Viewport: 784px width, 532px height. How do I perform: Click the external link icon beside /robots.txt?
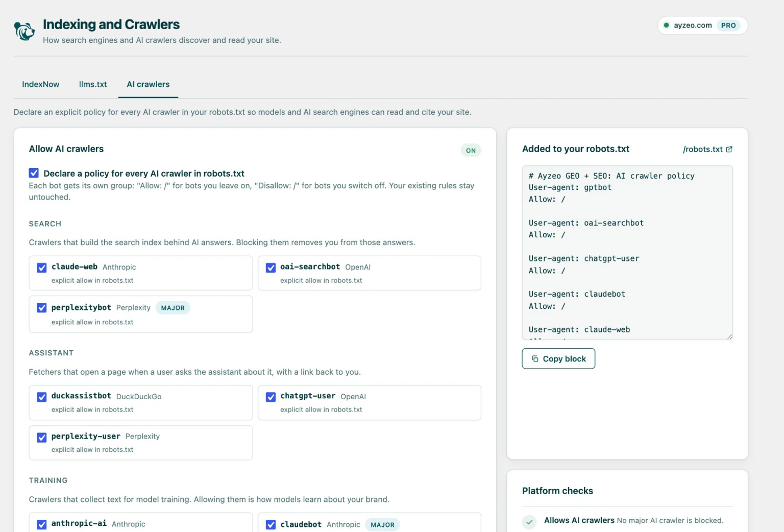coord(729,149)
